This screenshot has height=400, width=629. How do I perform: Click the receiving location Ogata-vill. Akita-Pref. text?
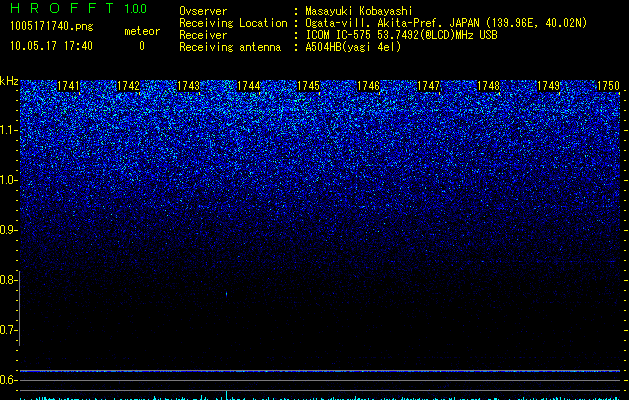click(x=446, y=23)
